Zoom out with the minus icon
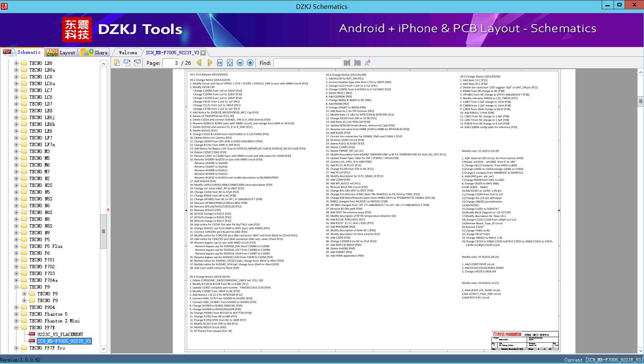The width and height of the screenshot is (644, 364). click(x=240, y=63)
